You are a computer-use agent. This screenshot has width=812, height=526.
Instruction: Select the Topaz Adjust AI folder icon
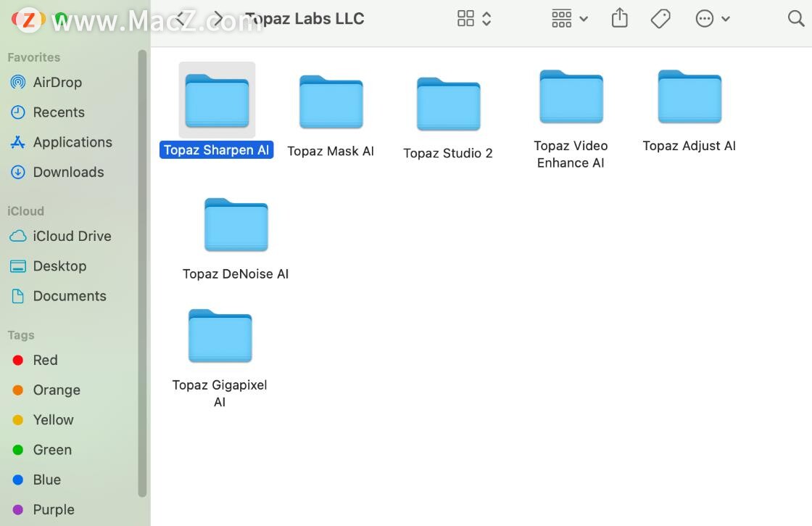click(x=689, y=96)
